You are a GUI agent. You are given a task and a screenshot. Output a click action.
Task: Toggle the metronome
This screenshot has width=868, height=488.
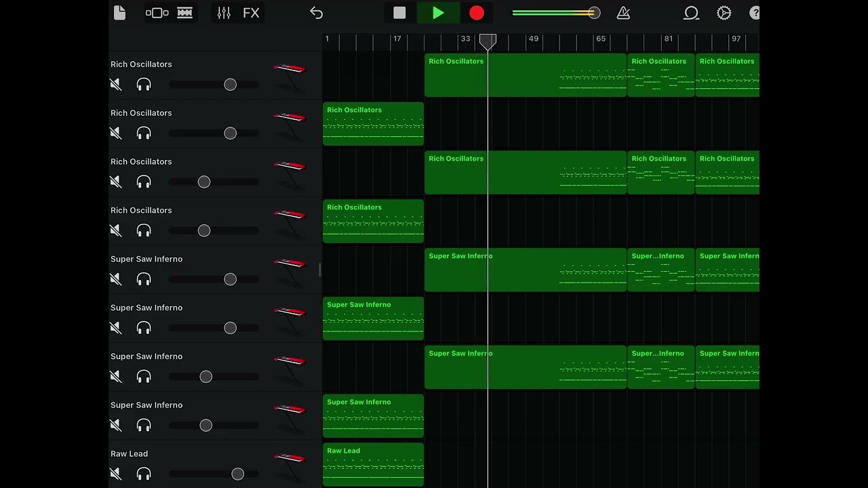click(623, 13)
